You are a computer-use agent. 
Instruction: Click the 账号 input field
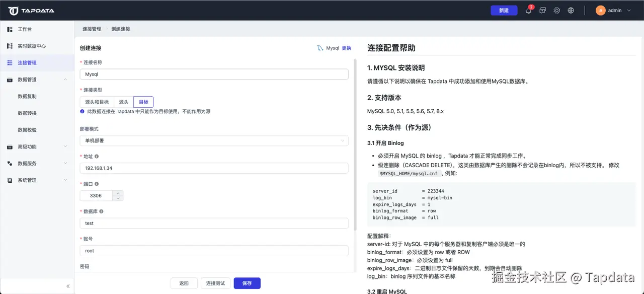(x=214, y=251)
